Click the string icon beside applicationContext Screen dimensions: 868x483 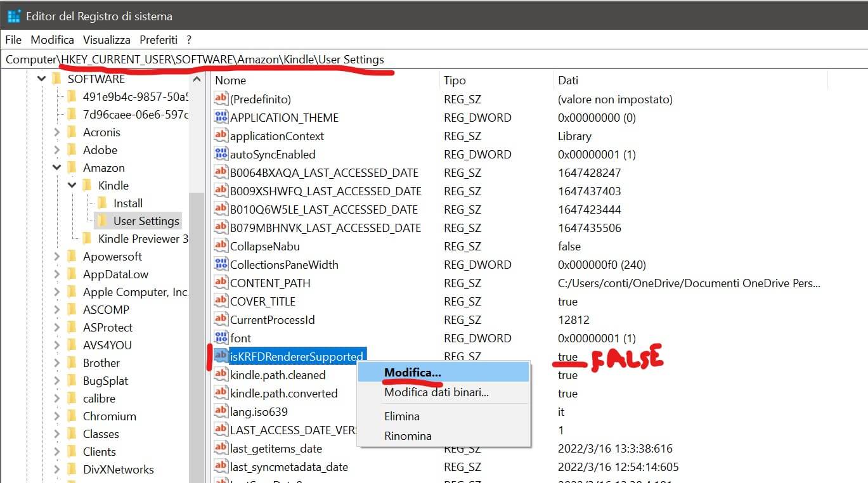coord(221,136)
